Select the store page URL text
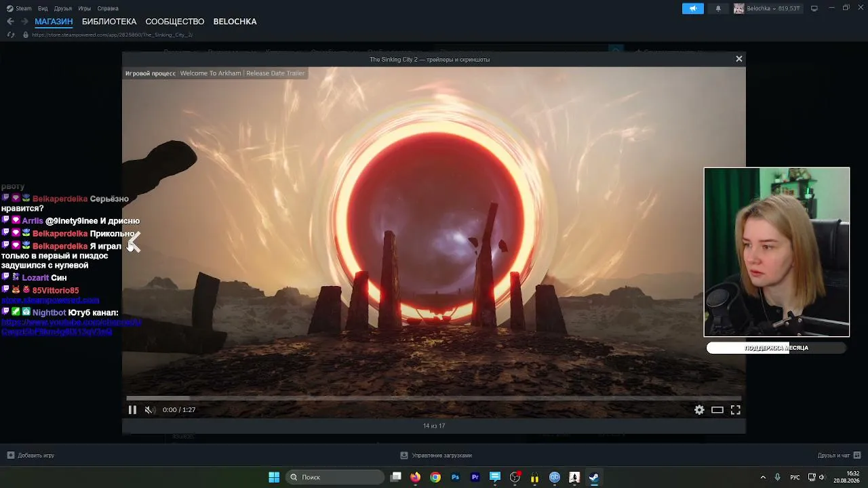Screen dimensions: 868x488 (113, 35)
